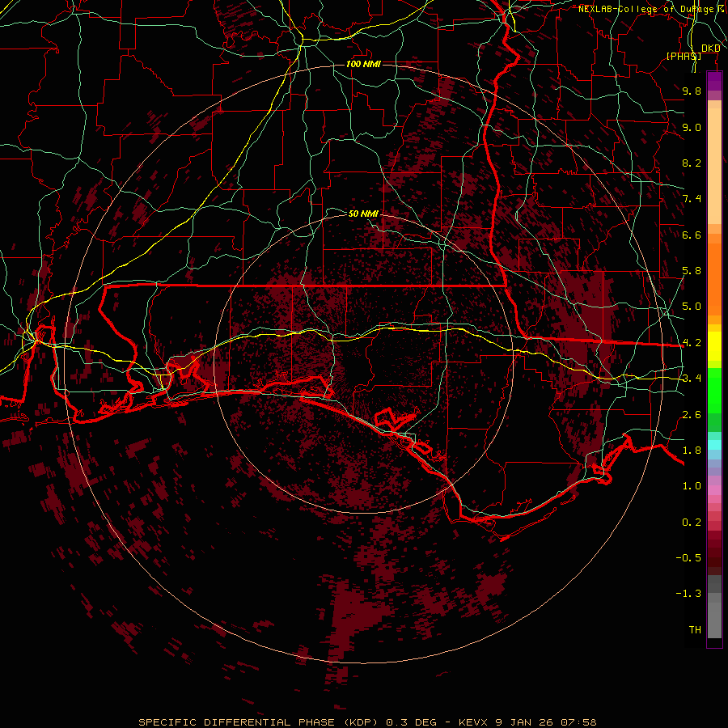Select the 9.0 value on the color scale
The image size is (728, 728).
click(x=692, y=127)
